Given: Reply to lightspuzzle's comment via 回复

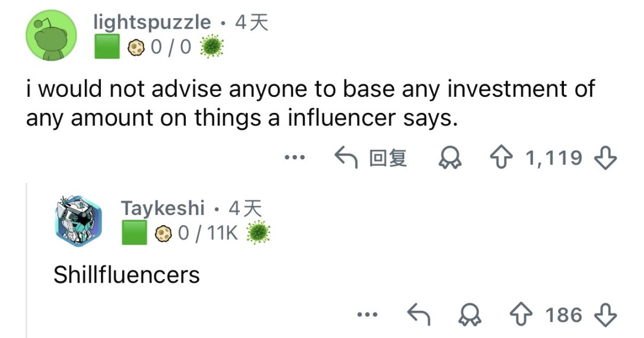Looking at the screenshot, I should click(372, 157).
